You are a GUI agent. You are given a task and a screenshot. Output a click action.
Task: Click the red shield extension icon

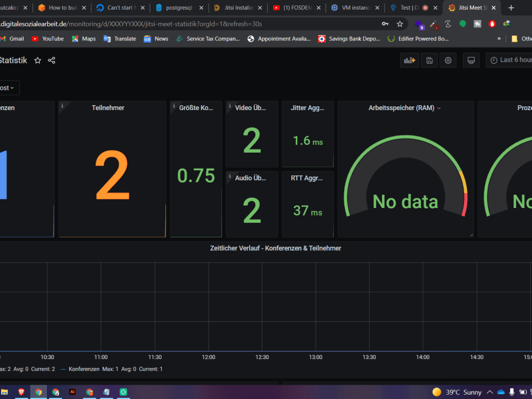tap(492, 24)
